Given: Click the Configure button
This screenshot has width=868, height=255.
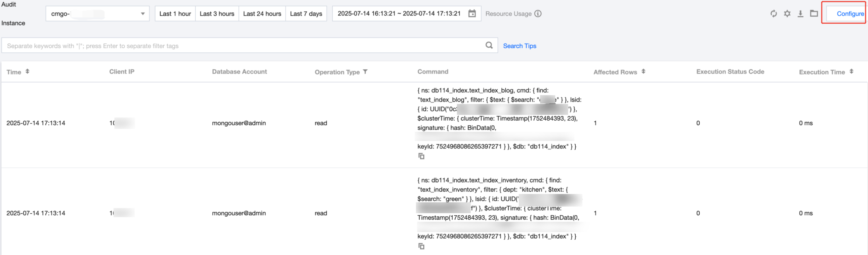Looking at the screenshot, I should coord(850,14).
